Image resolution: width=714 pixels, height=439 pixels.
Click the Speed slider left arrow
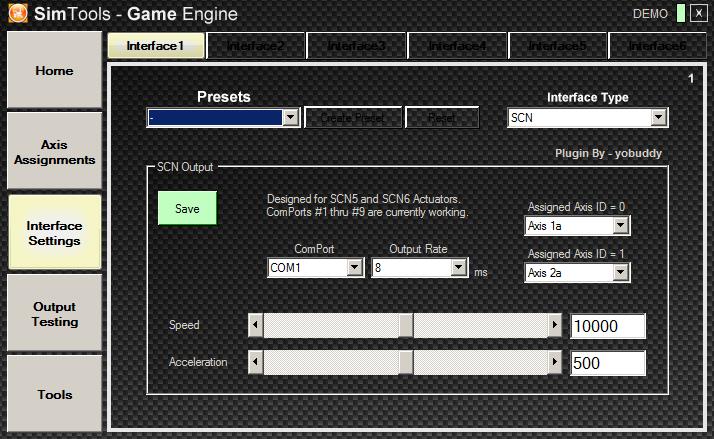pos(255,325)
